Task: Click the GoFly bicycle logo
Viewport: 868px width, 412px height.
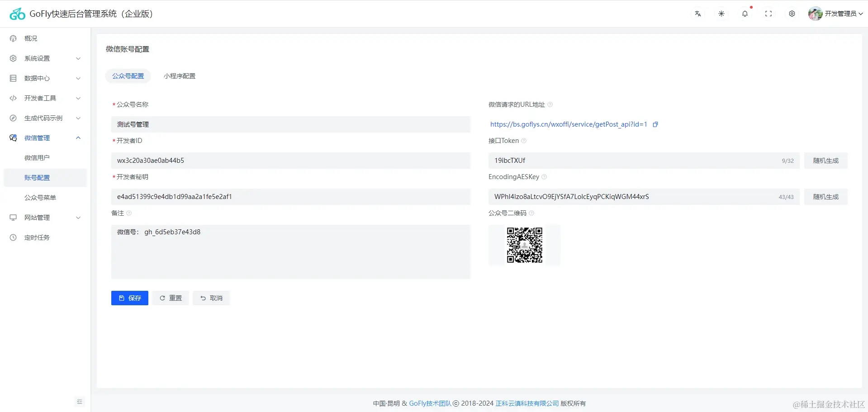Action: [x=17, y=14]
